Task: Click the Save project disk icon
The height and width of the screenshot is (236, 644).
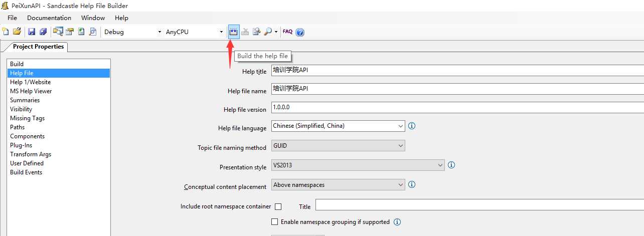Action: (32, 32)
